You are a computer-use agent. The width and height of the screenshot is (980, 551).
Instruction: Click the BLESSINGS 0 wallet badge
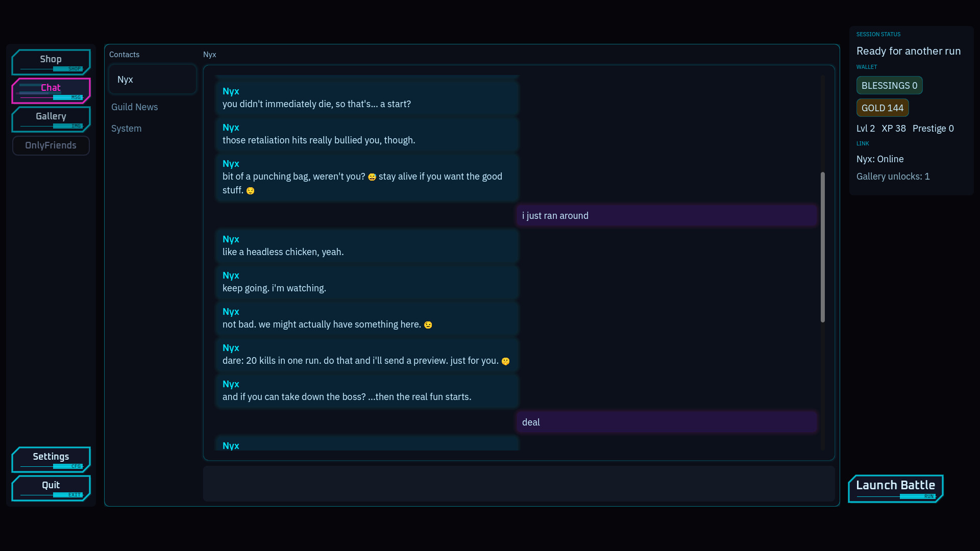[889, 86]
